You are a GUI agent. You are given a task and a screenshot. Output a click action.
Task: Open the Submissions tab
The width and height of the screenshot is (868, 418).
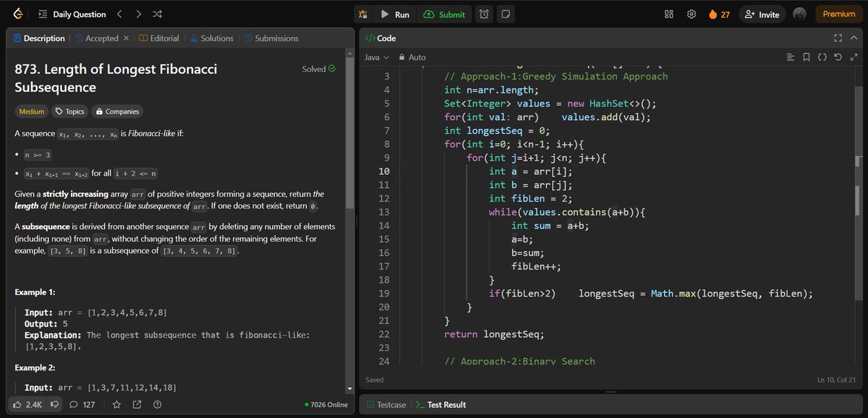[x=271, y=38]
